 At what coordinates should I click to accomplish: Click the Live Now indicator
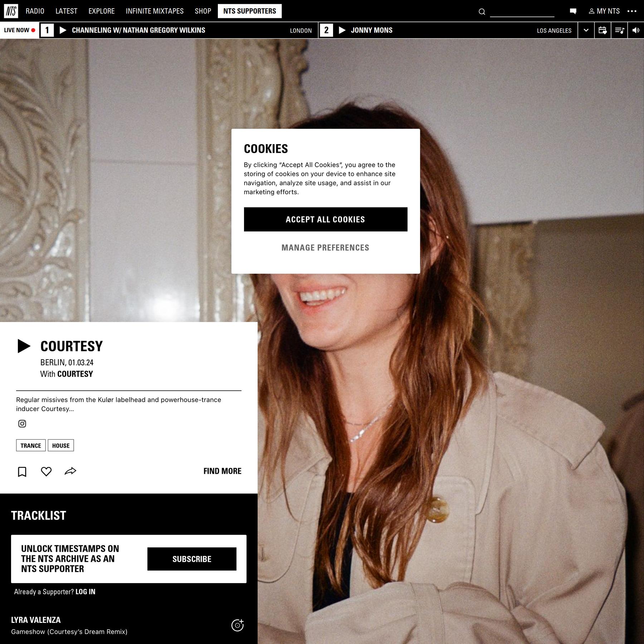(x=19, y=30)
